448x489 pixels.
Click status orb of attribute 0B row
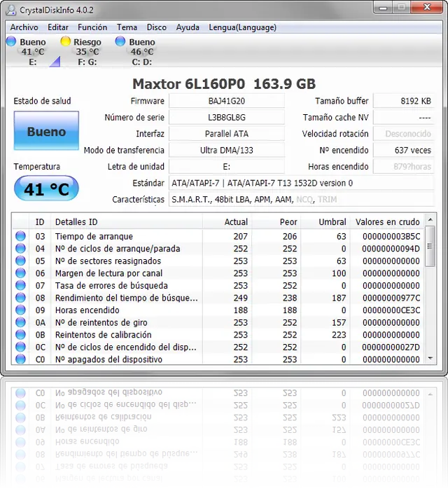click(x=20, y=335)
